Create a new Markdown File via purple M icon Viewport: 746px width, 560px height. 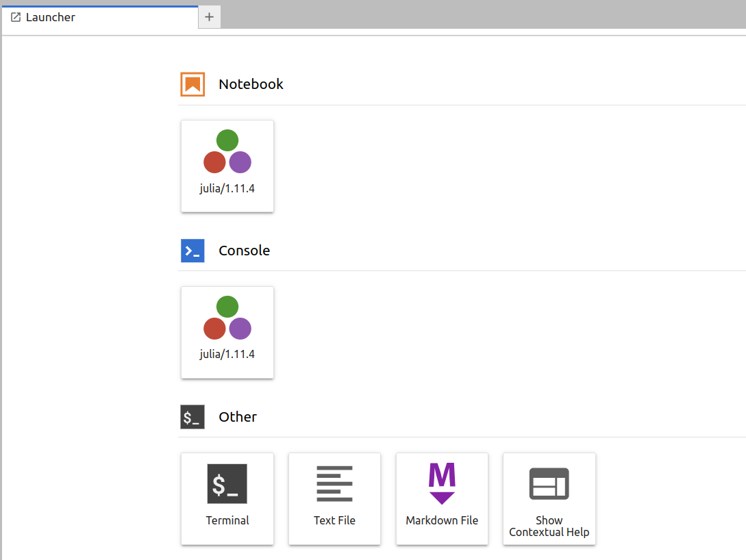click(442, 483)
